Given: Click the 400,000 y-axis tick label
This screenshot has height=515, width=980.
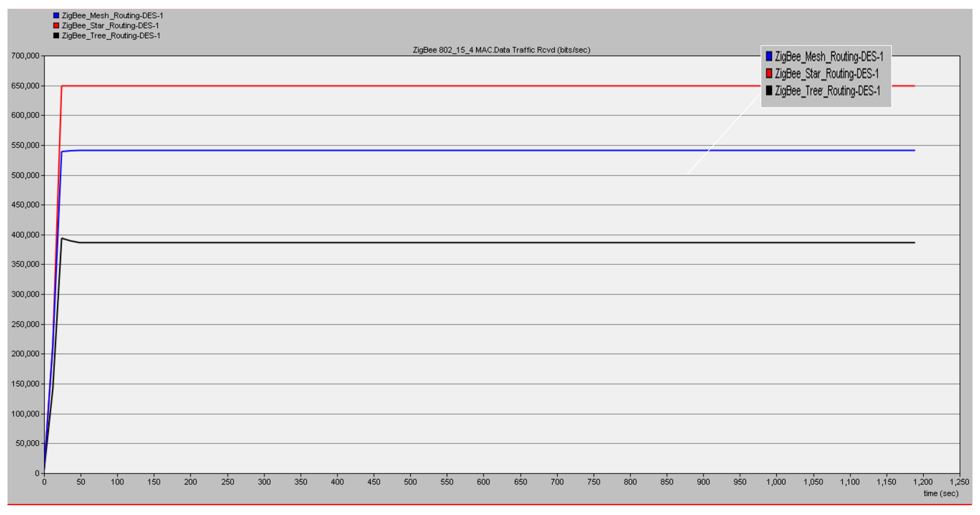Looking at the screenshot, I should (25, 235).
